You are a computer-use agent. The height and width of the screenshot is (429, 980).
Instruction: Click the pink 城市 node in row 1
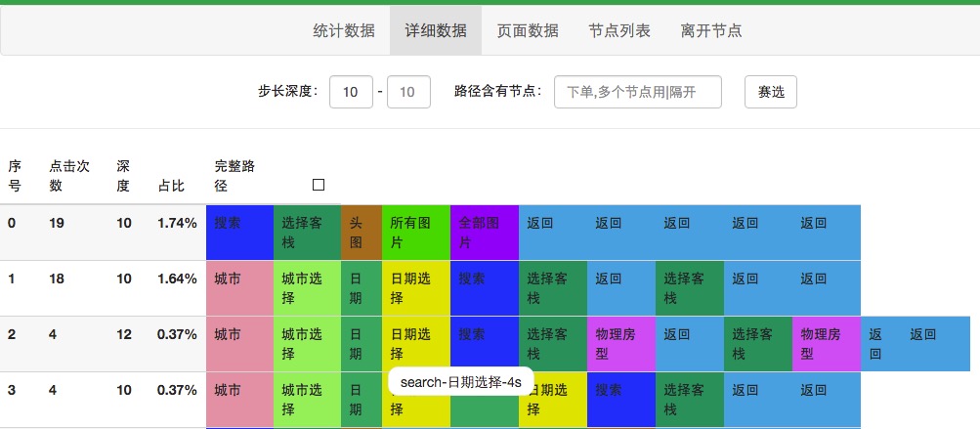pyautogui.click(x=240, y=288)
